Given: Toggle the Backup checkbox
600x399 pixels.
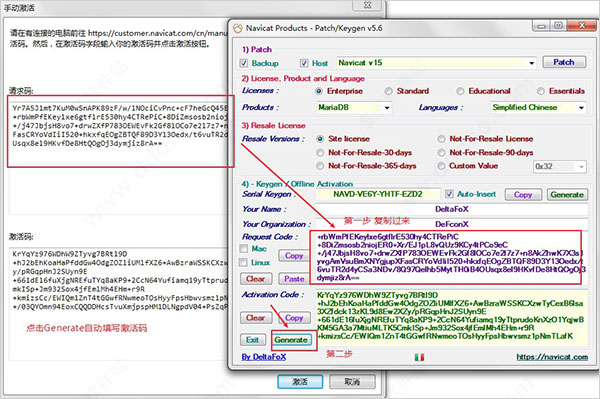Looking at the screenshot, I should point(243,63).
